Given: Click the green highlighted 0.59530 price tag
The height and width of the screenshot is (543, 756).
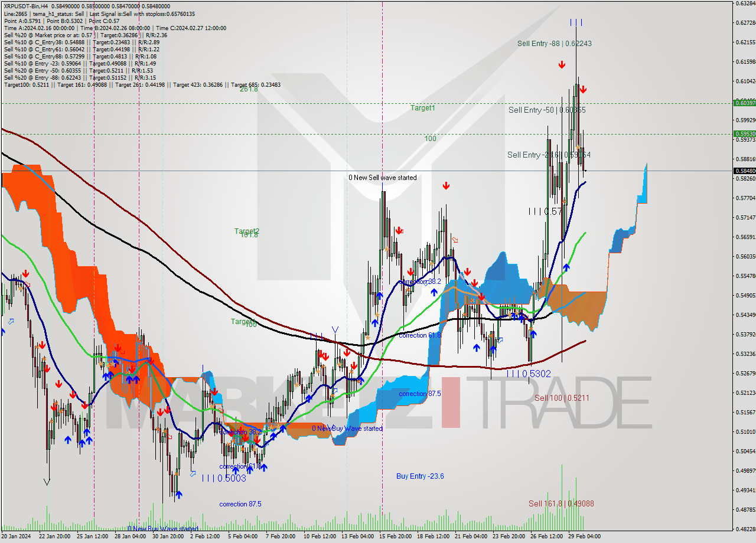Looking at the screenshot, I should [745, 133].
